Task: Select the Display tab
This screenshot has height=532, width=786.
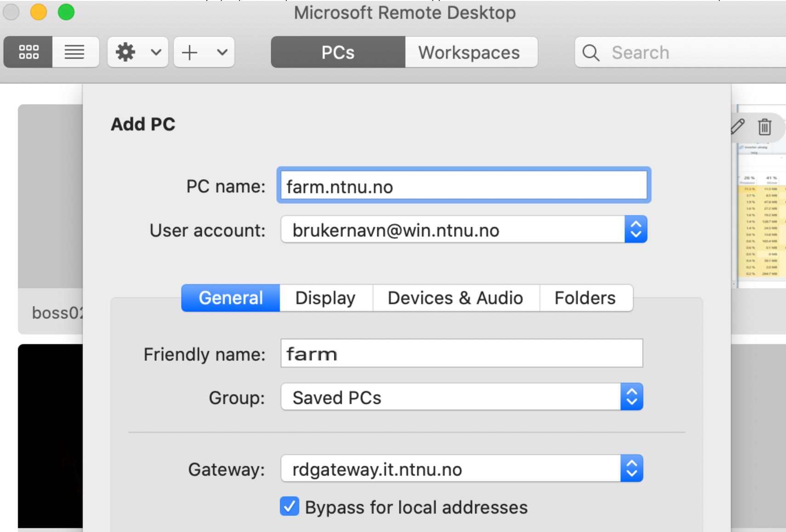Action: pyautogui.click(x=326, y=298)
